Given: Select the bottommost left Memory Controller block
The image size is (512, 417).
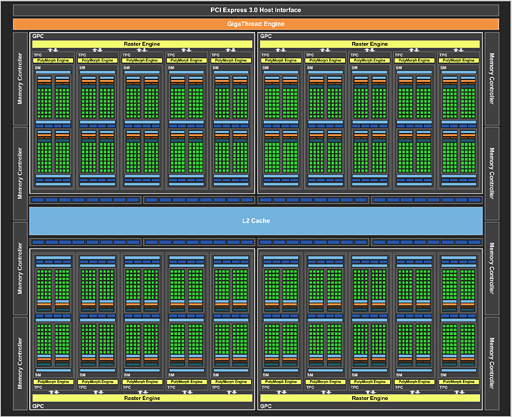Looking at the screenshot, I should [x=20, y=363].
